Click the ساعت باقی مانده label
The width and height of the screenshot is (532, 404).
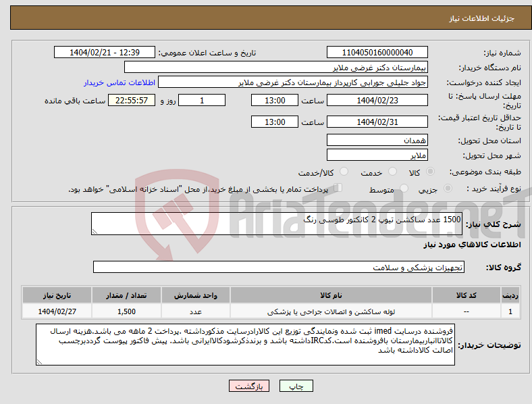(x=75, y=101)
